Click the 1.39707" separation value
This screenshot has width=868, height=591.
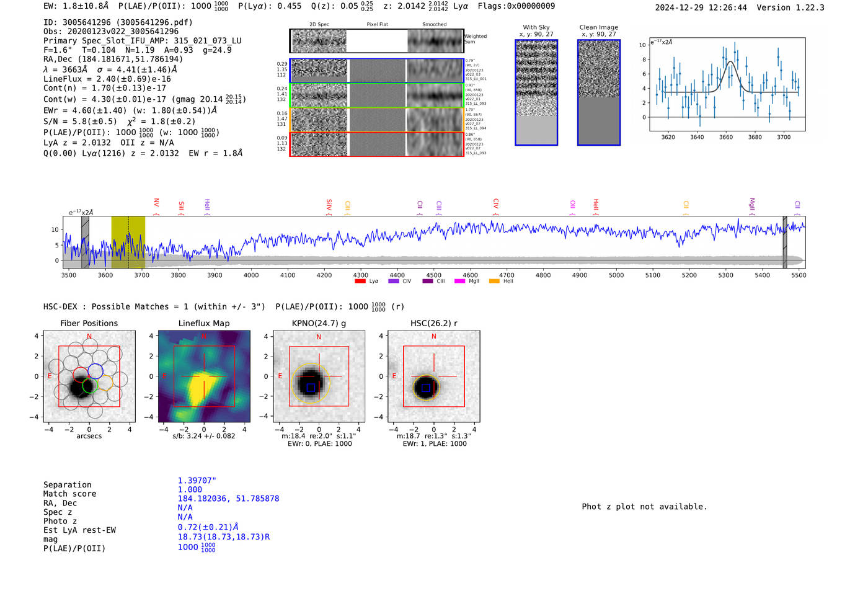click(197, 481)
